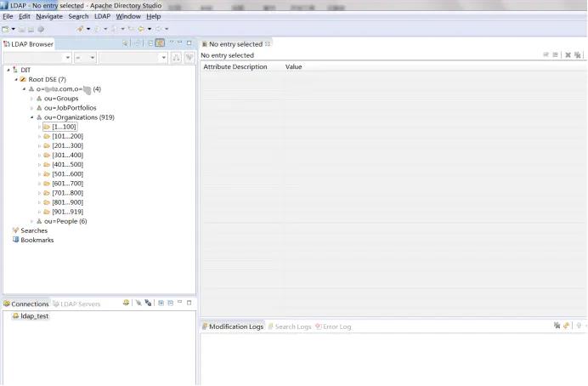Click the Delete All Values icon in entry editor

pyautogui.click(x=578, y=55)
